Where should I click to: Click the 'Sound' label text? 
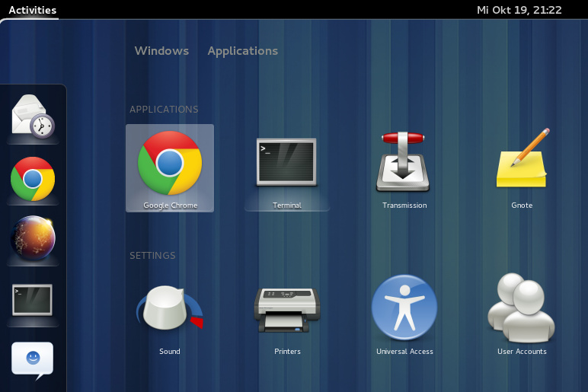170,352
